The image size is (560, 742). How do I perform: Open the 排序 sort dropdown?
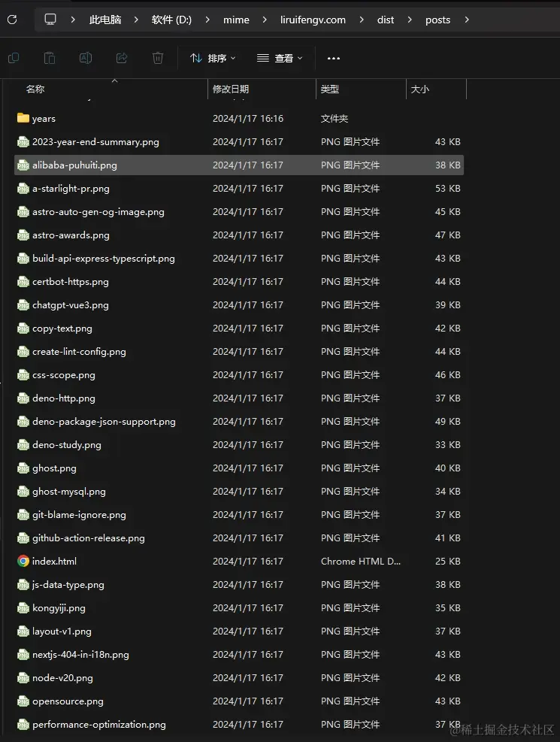click(213, 58)
